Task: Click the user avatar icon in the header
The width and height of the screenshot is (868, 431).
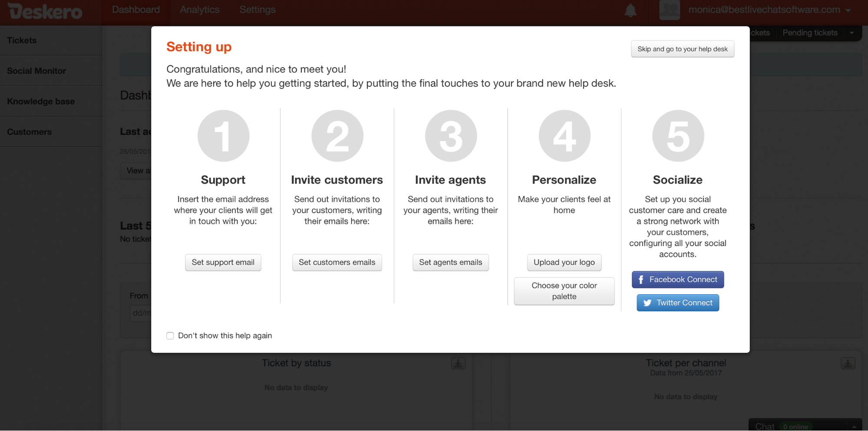Action: (x=669, y=10)
